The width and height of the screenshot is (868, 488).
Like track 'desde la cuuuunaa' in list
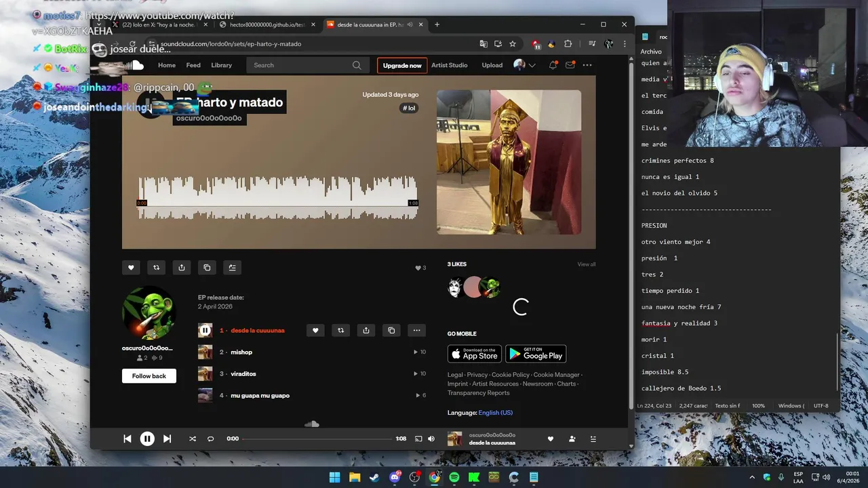(x=315, y=330)
